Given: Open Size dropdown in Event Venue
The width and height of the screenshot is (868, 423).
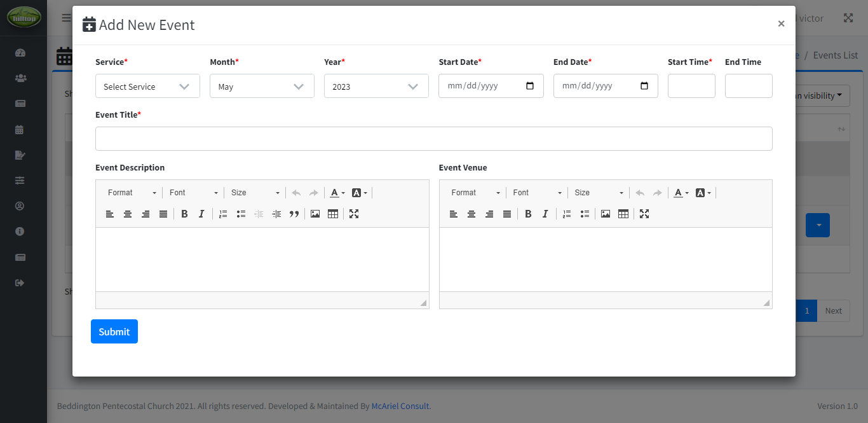Looking at the screenshot, I should 599,193.
